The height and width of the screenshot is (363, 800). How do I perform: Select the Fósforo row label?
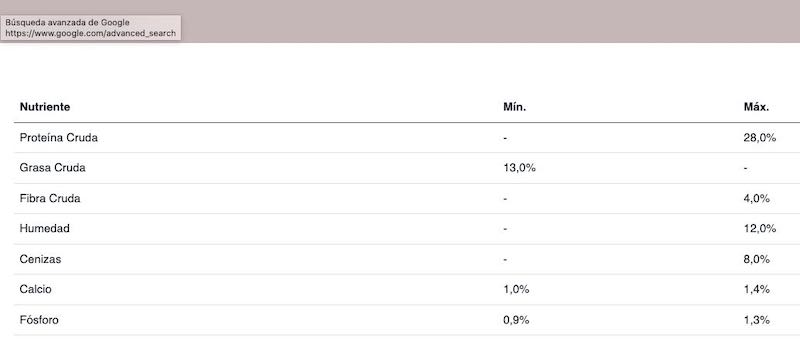[39, 320]
